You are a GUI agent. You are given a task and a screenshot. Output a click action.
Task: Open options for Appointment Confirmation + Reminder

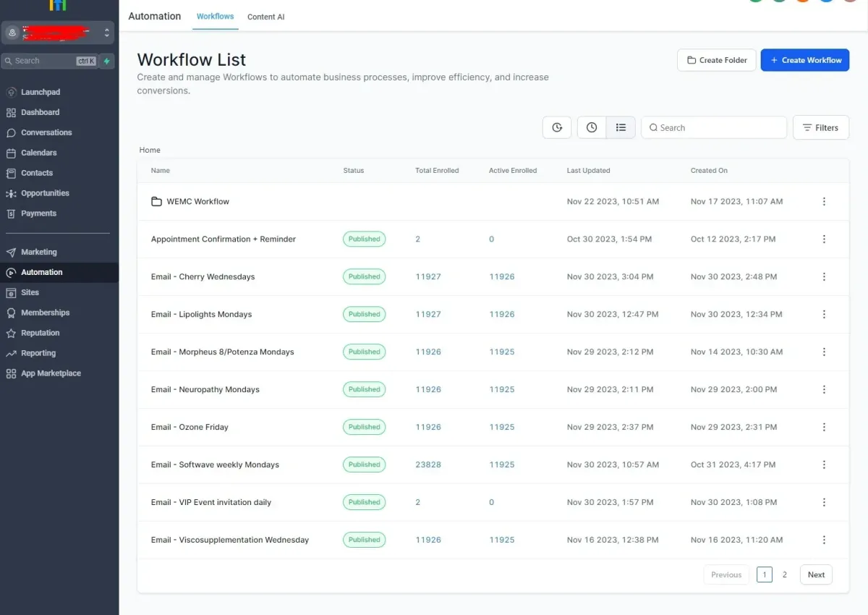824,239
